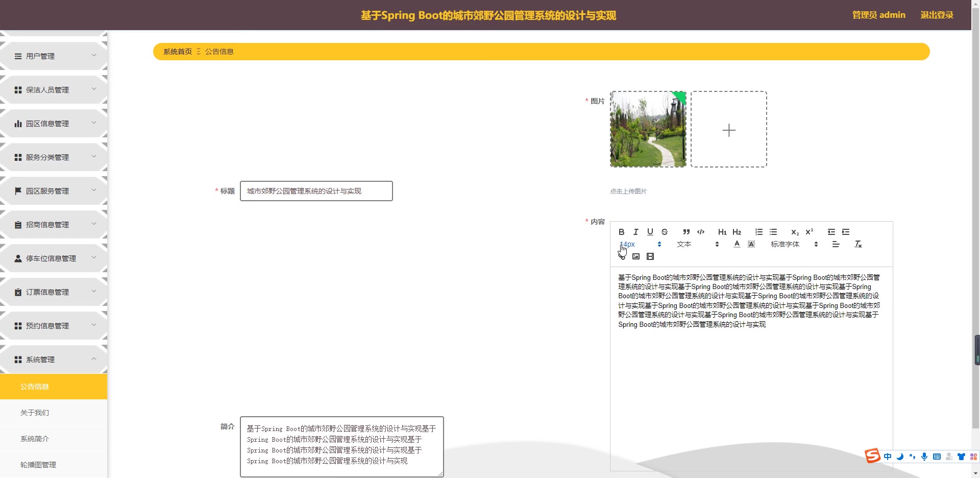Focus the 标题 title input field
The width and height of the screenshot is (980, 478).
pyautogui.click(x=316, y=191)
